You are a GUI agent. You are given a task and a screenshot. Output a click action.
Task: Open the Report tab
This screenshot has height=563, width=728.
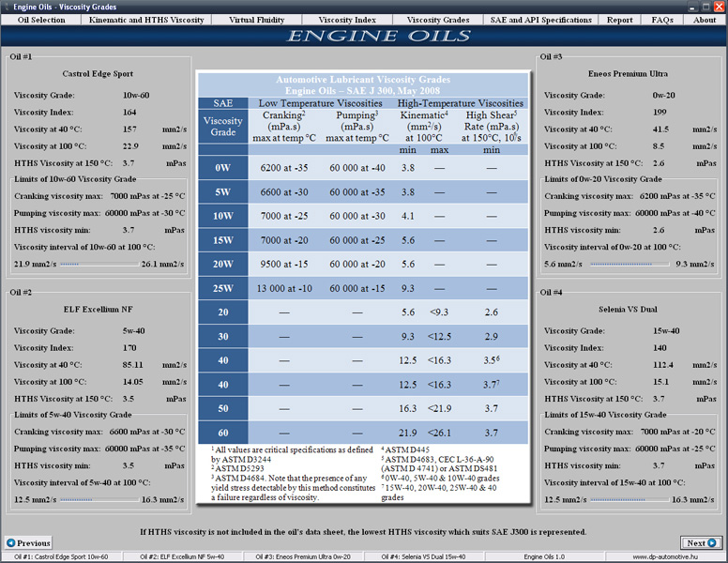(619, 20)
